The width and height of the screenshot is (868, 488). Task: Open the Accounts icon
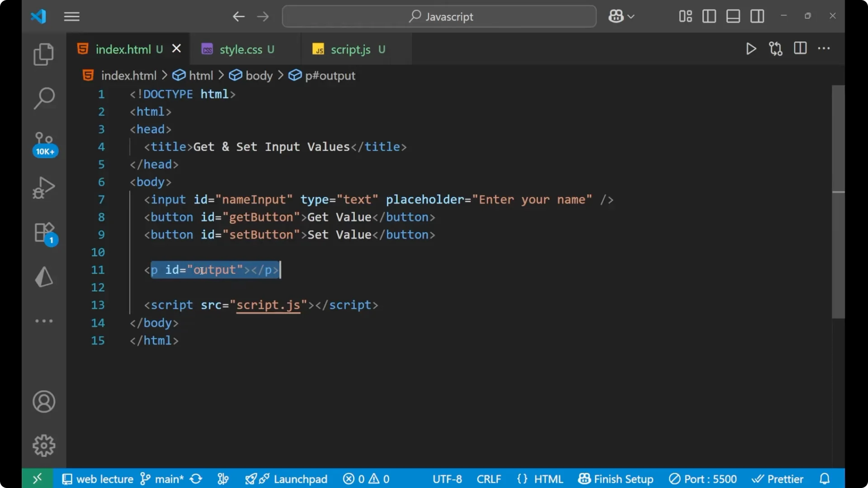click(x=43, y=402)
